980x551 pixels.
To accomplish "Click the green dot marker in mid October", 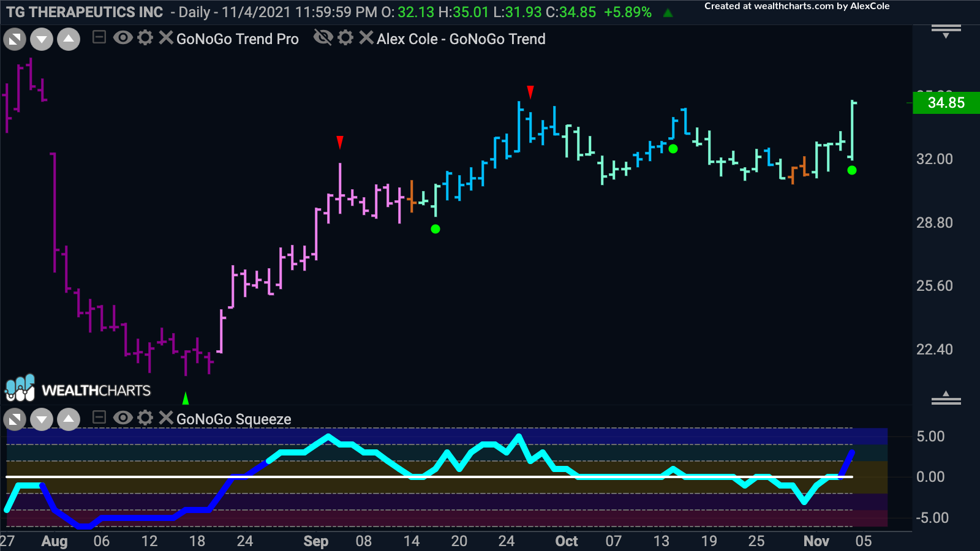I will pyautogui.click(x=673, y=149).
